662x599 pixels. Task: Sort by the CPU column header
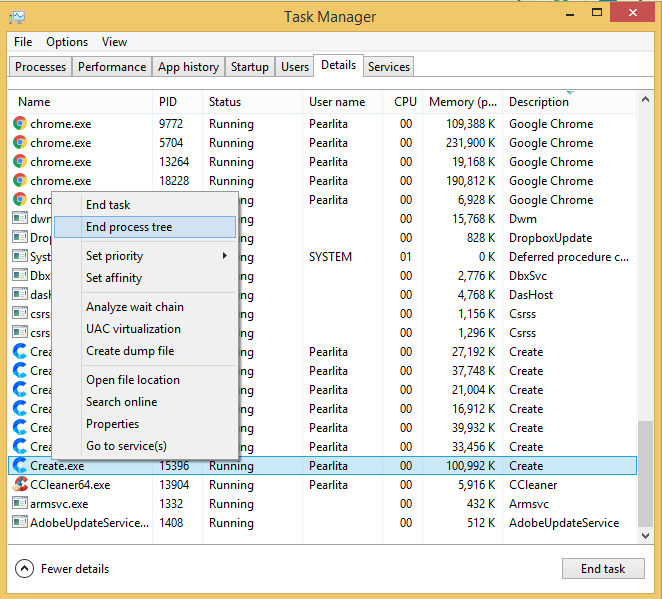click(x=402, y=102)
